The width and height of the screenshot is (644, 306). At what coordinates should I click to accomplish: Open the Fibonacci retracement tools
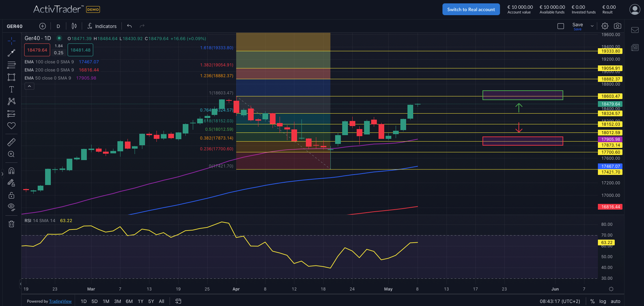tap(11, 65)
